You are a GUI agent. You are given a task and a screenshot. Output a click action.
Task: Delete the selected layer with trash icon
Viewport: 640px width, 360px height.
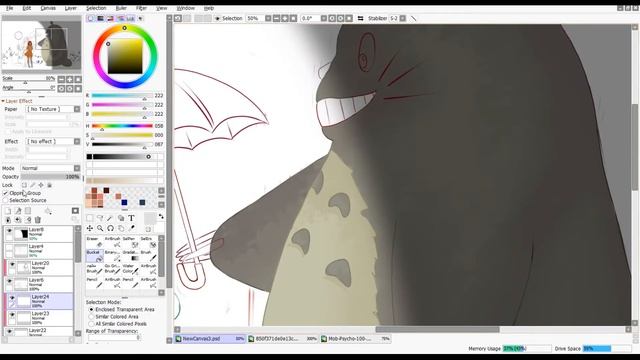[38, 220]
